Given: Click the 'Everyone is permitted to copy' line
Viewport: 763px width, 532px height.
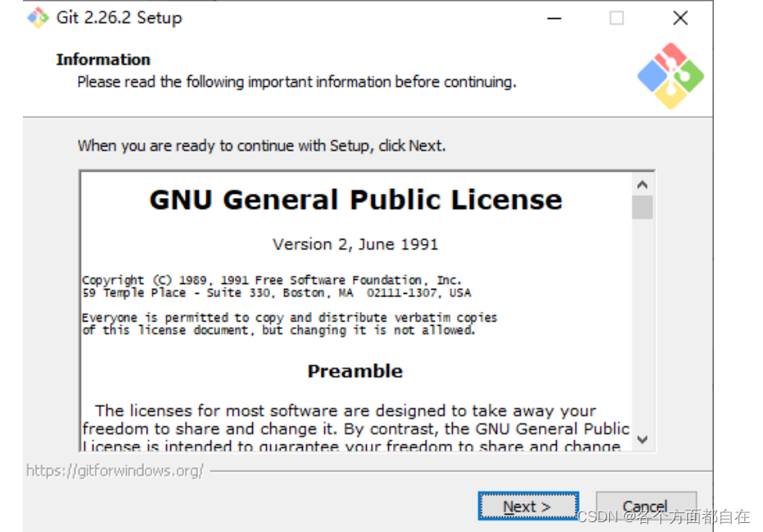Looking at the screenshot, I should (290, 318).
